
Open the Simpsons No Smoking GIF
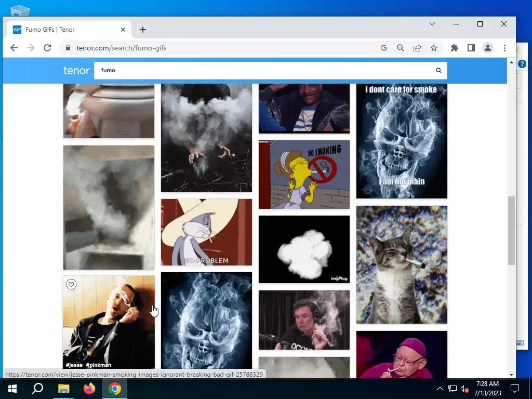click(x=304, y=175)
